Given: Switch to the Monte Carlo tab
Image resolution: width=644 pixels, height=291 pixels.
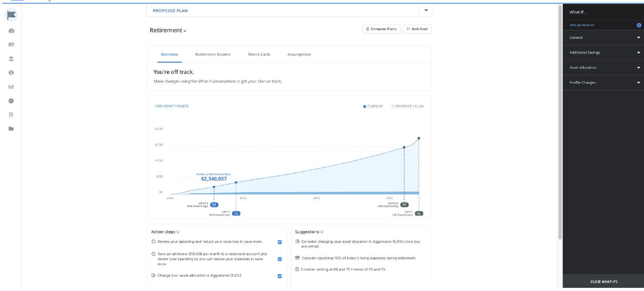Looking at the screenshot, I should pos(259,55).
